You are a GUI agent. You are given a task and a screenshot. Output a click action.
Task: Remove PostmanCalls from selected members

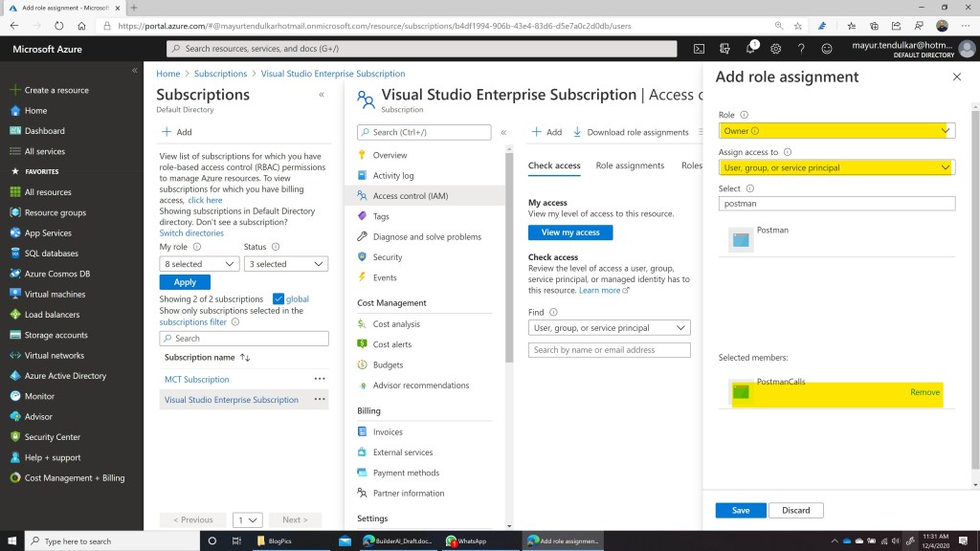pyautogui.click(x=924, y=392)
